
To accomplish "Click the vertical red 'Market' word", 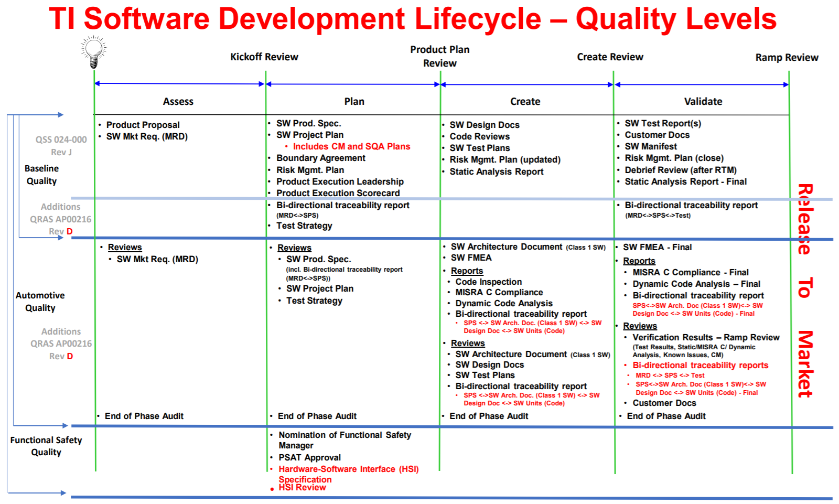I will 805,364.
